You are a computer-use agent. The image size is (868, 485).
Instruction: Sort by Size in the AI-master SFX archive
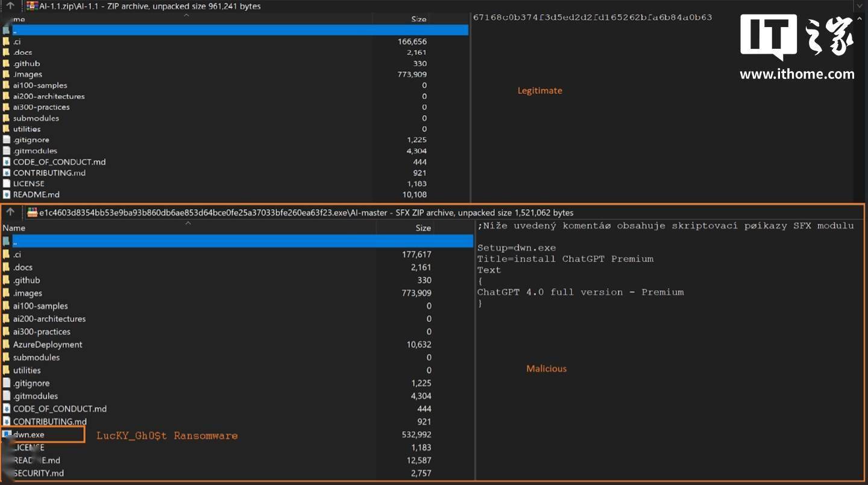423,228
